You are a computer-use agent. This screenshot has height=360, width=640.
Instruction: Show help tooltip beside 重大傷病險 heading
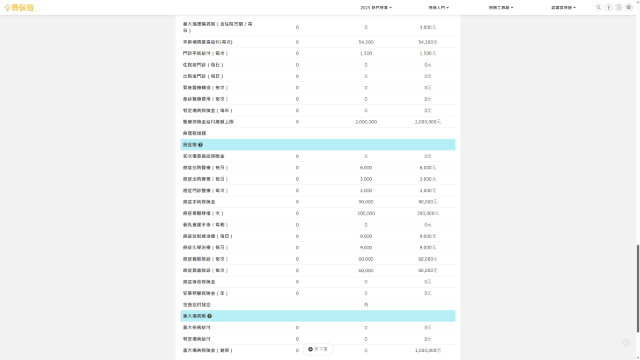point(209,316)
